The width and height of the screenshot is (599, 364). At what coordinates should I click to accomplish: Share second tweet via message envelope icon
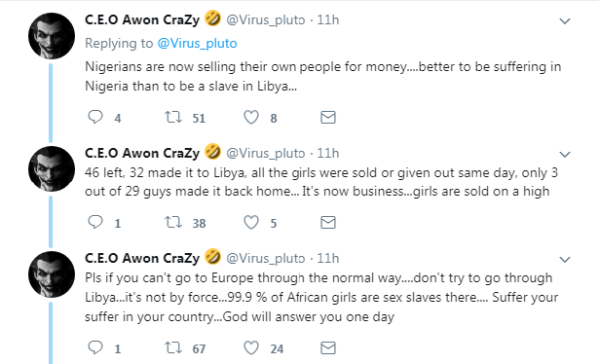(328, 222)
